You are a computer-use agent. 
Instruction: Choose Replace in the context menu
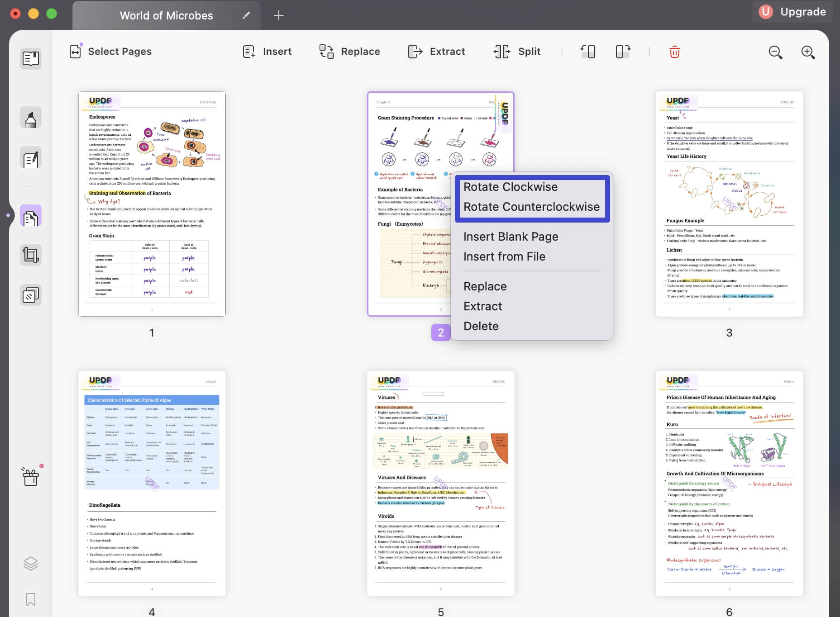coord(485,286)
